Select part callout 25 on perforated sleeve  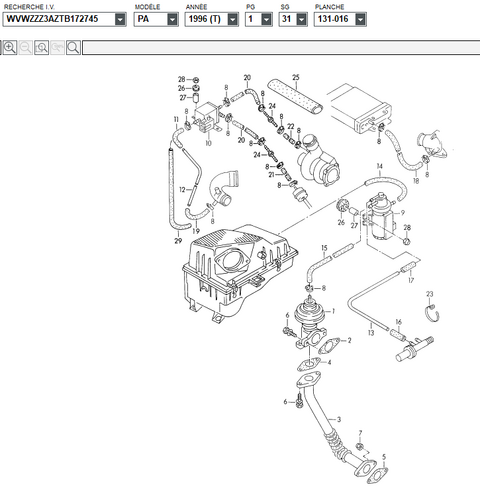(x=296, y=77)
